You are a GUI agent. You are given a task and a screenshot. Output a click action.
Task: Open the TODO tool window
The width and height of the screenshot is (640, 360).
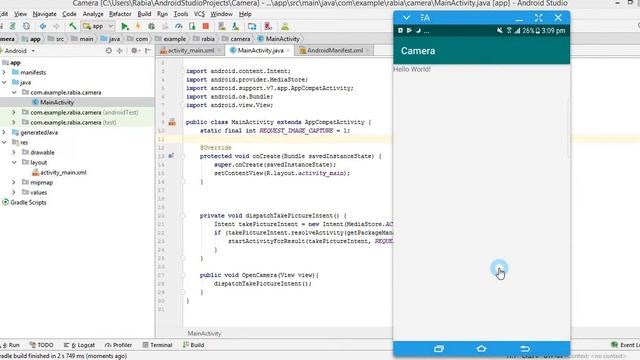[x=42, y=345]
